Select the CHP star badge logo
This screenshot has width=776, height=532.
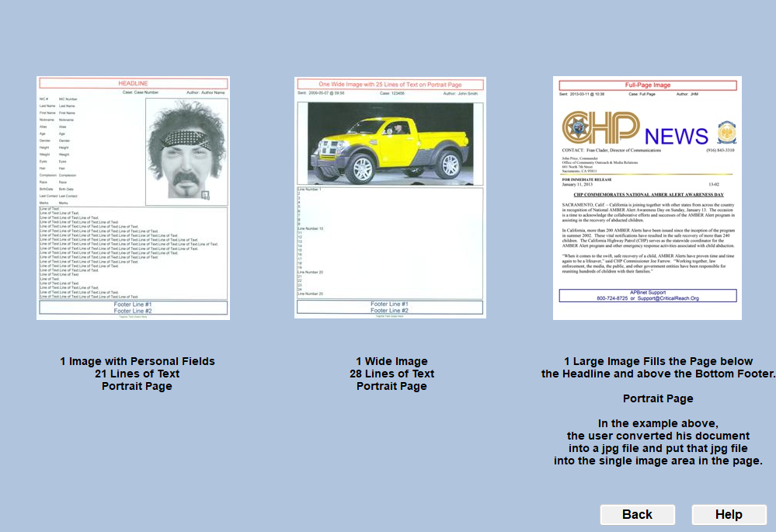tap(578, 129)
